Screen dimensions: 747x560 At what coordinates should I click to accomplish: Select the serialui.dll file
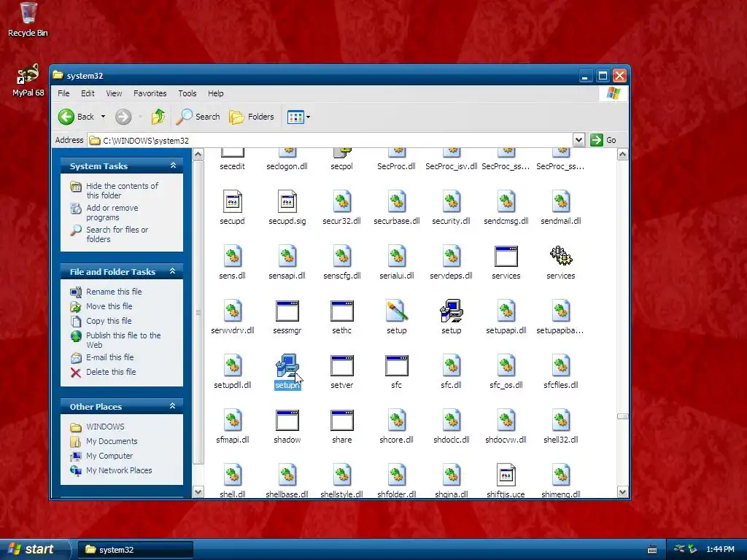click(396, 262)
